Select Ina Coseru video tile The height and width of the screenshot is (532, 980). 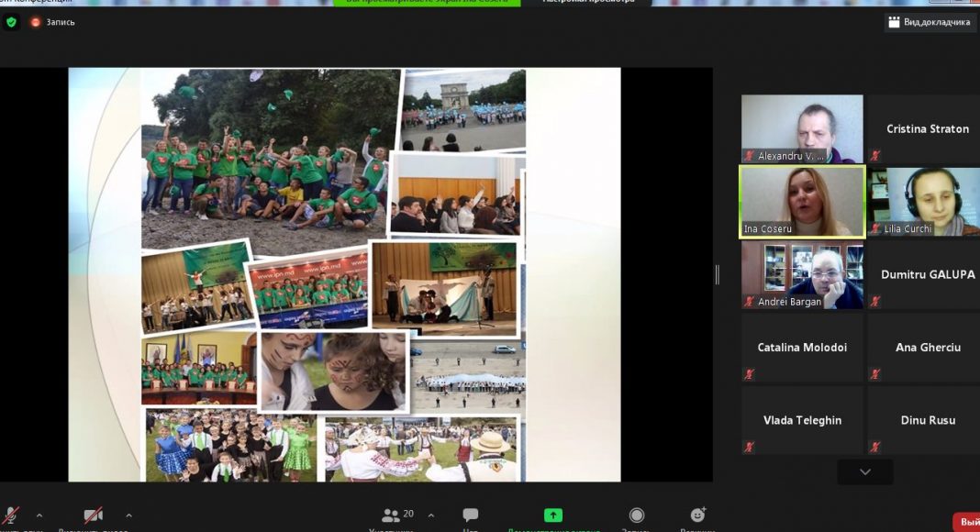(802, 202)
